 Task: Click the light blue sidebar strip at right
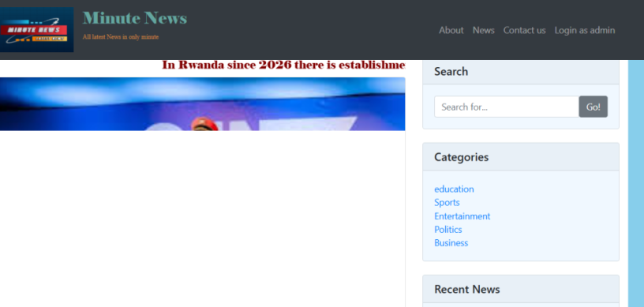point(636,183)
